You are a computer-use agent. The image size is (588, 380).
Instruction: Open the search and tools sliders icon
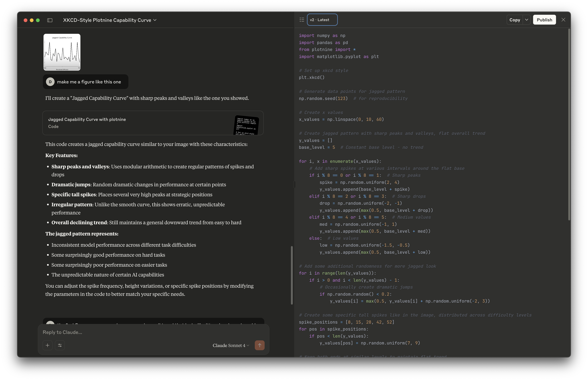[60, 345]
